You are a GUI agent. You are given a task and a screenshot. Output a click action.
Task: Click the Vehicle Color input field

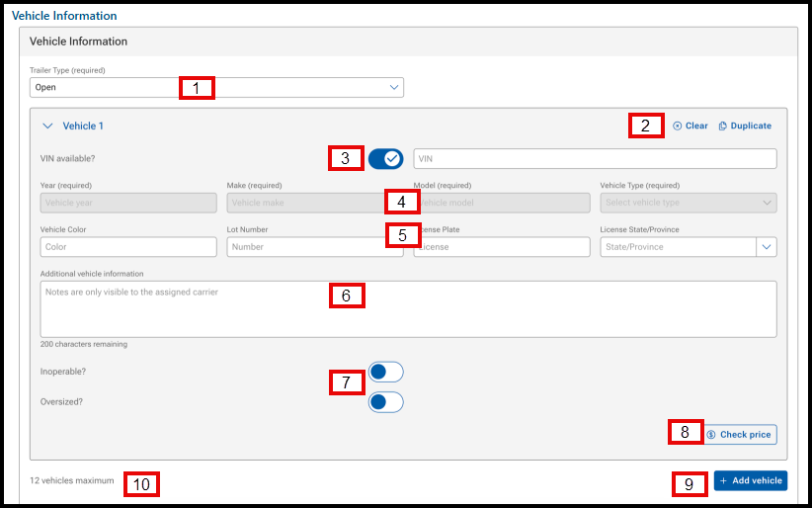[x=128, y=247]
